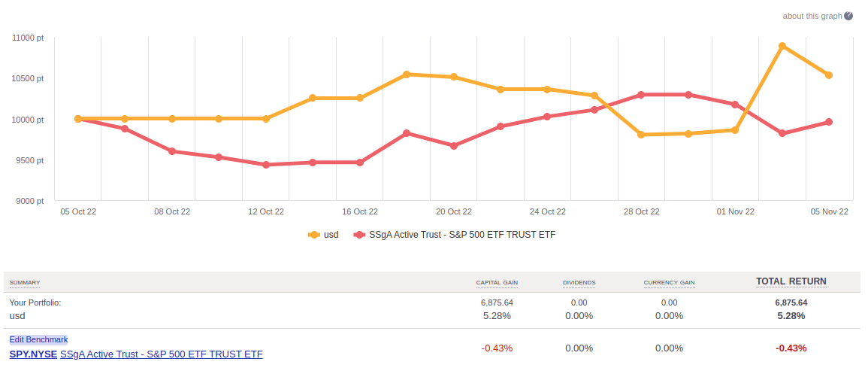This screenshot has height=377, width=868.
Task: Open SSgA Active Trust ETF name link
Action: [x=162, y=354]
